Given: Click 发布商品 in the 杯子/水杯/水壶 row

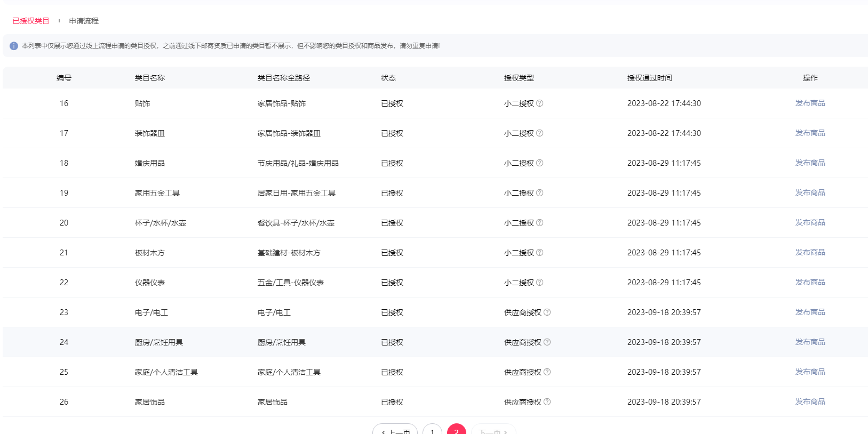Looking at the screenshot, I should pos(810,222).
